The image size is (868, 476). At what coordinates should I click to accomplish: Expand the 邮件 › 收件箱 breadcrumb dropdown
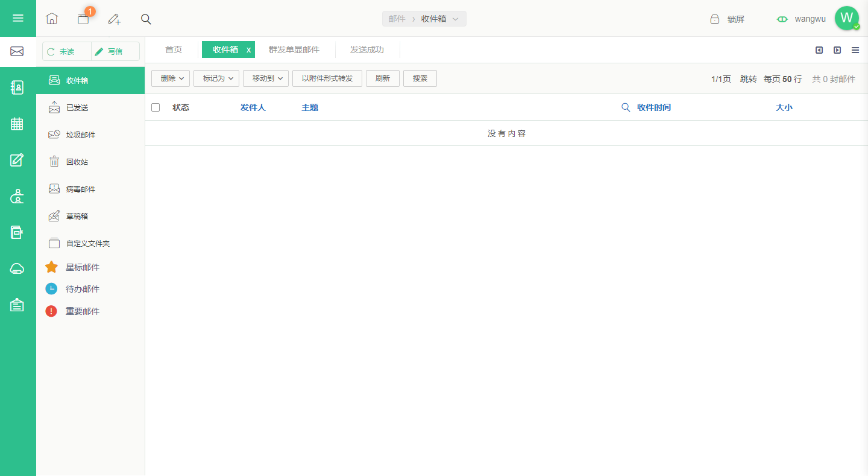pyautogui.click(x=424, y=19)
